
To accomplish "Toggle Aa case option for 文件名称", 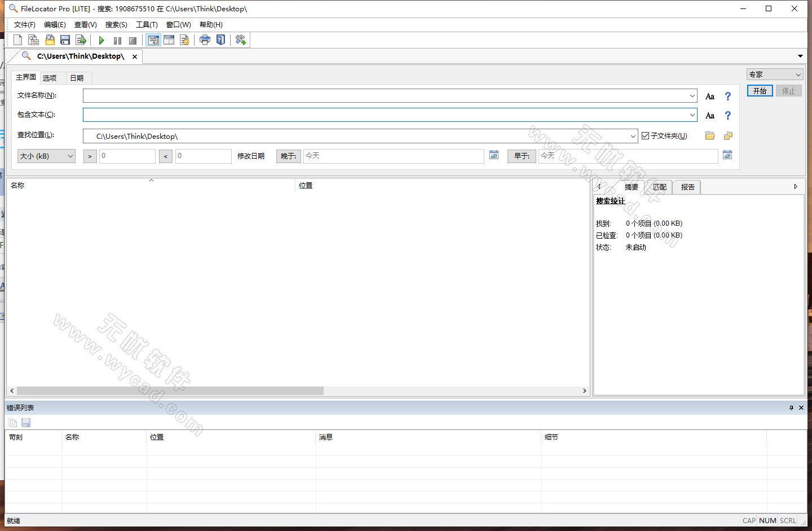I will point(710,96).
